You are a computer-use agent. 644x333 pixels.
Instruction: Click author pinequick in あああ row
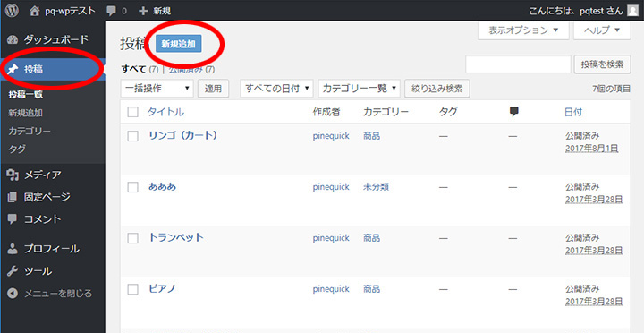[331, 187]
